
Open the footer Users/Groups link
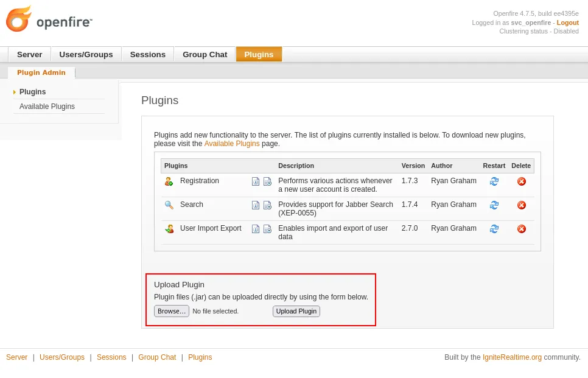(62, 357)
